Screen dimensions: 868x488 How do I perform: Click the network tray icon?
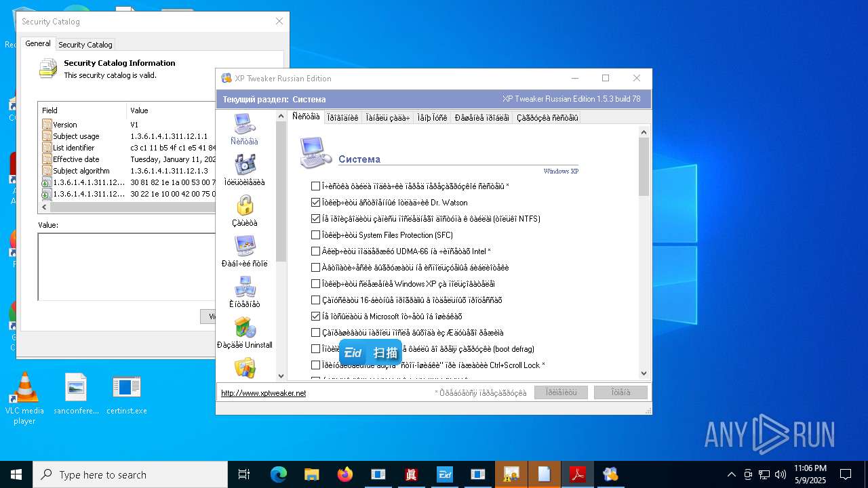pyautogui.click(x=764, y=474)
